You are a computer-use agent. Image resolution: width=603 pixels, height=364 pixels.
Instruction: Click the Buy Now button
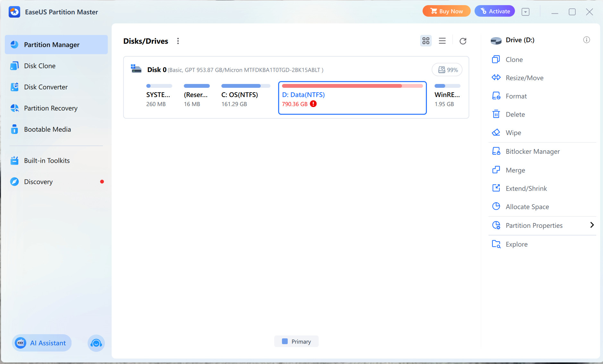pos(446,11)
